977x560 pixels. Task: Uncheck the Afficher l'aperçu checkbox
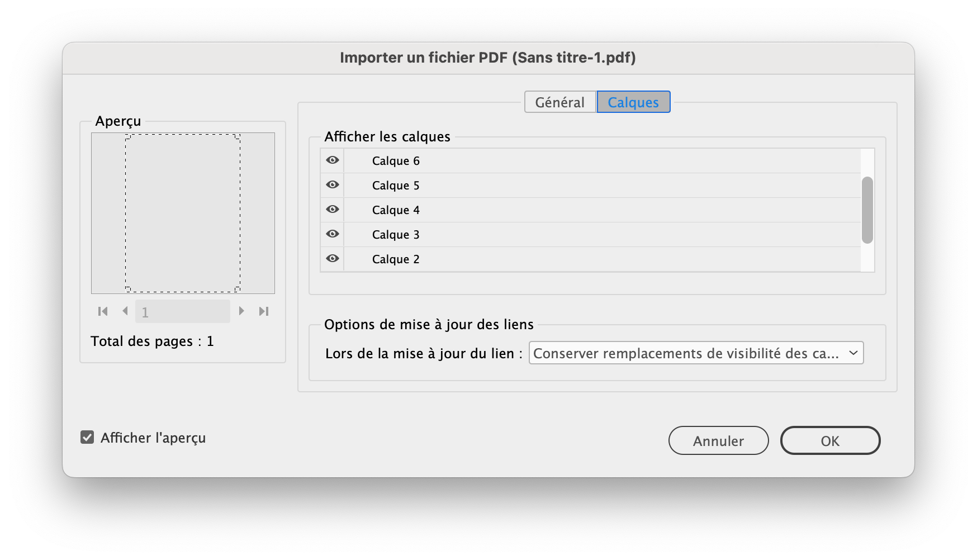[x=87, y=437]
